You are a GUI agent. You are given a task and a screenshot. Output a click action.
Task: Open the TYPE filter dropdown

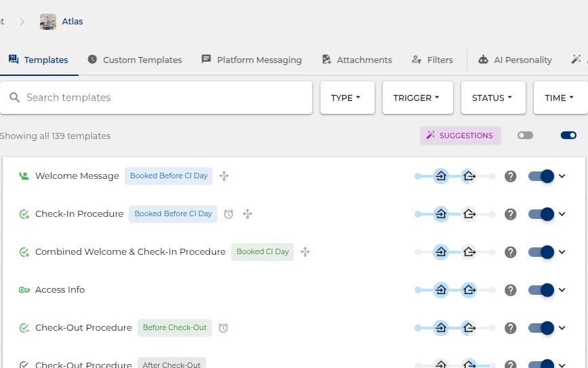(x=348, y=98)
